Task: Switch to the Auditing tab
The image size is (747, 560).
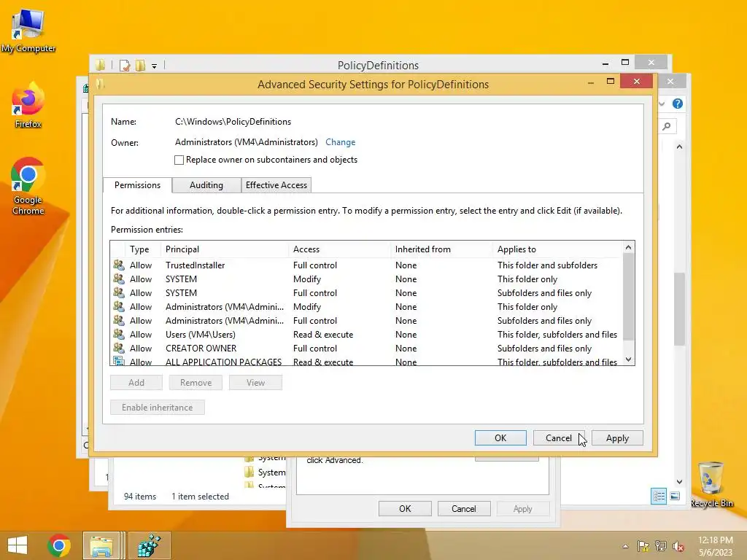Action: pos(206,185)
